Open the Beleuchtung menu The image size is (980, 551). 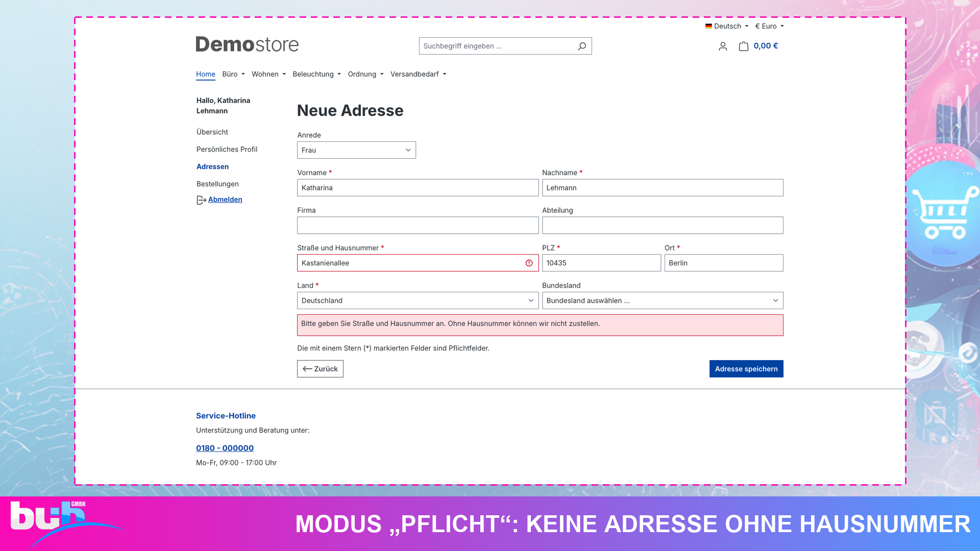click(316, 74)
